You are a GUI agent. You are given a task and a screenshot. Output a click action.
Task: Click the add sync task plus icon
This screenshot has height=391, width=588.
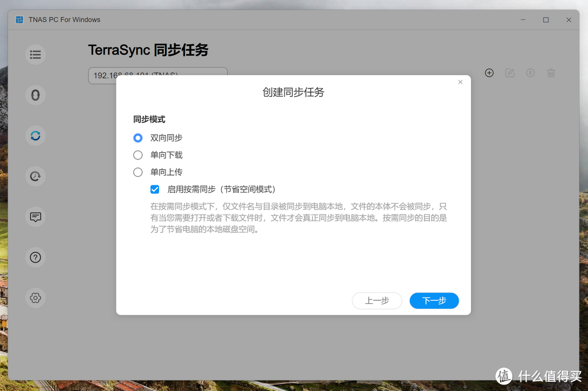pyautogui.click(x=489, y=73)
